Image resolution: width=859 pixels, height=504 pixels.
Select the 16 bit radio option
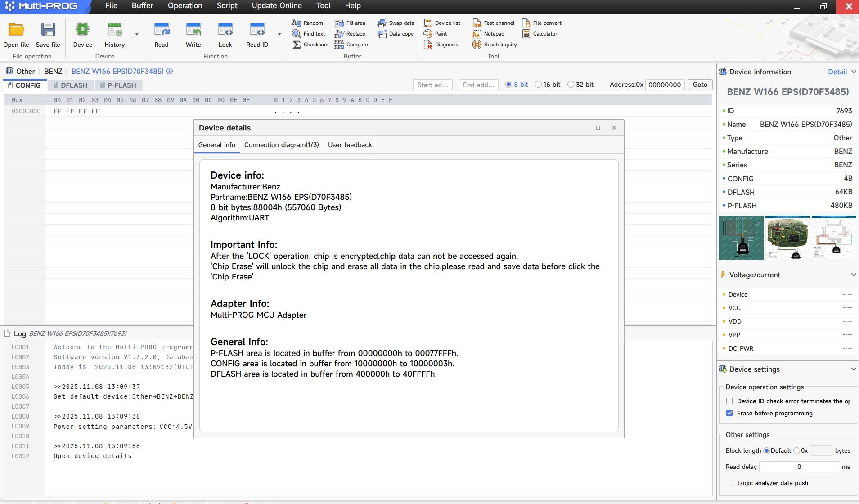(538, 85)
